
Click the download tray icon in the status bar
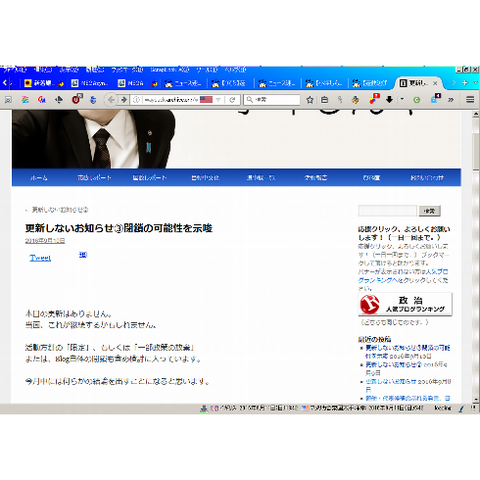pyautogui.click(x=203, y=408)
